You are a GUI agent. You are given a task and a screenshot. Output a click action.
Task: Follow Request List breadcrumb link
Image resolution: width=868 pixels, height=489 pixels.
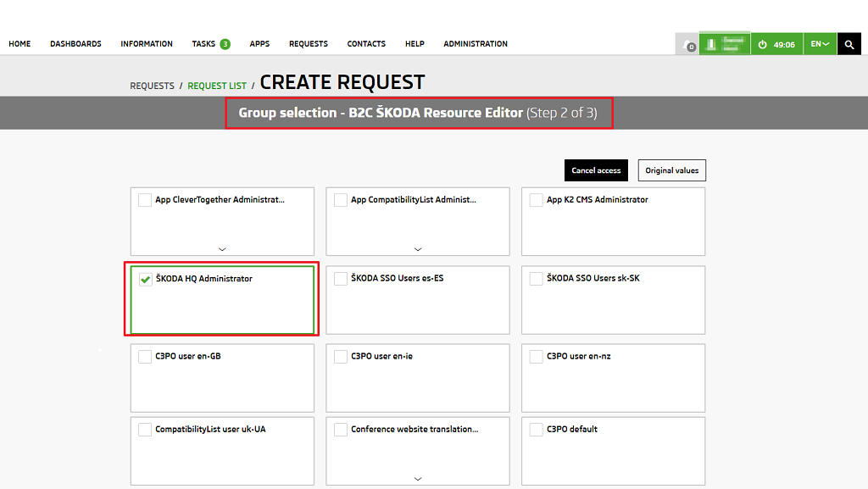click(x=217, y=86)
